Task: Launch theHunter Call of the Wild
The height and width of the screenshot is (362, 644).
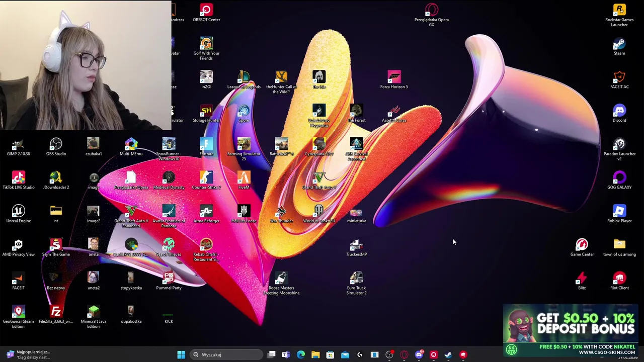Action: tap(281, 82)
